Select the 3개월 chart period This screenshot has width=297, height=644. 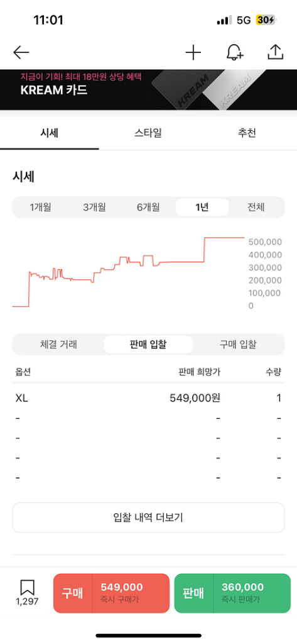(94, 208)
